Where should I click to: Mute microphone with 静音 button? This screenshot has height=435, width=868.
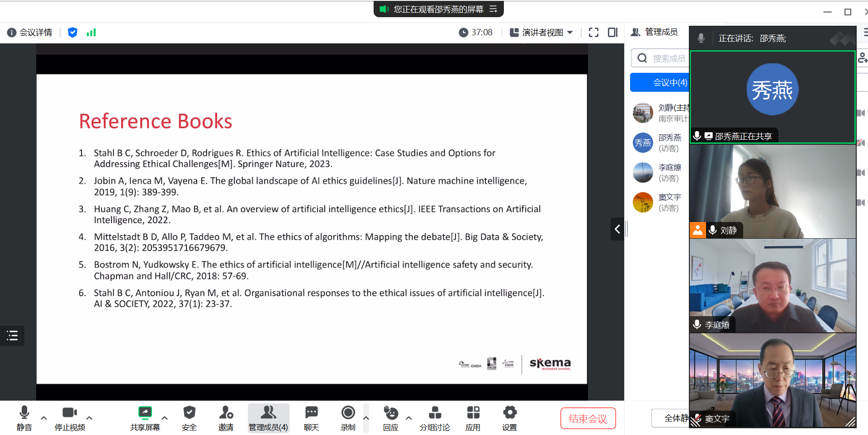point(24,418)
